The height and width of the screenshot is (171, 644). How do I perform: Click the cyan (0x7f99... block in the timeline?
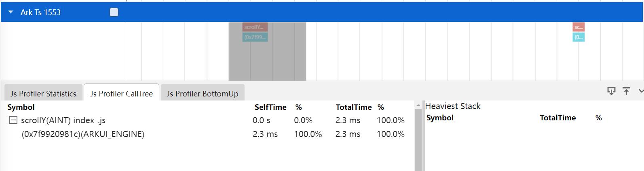[255, 37]
